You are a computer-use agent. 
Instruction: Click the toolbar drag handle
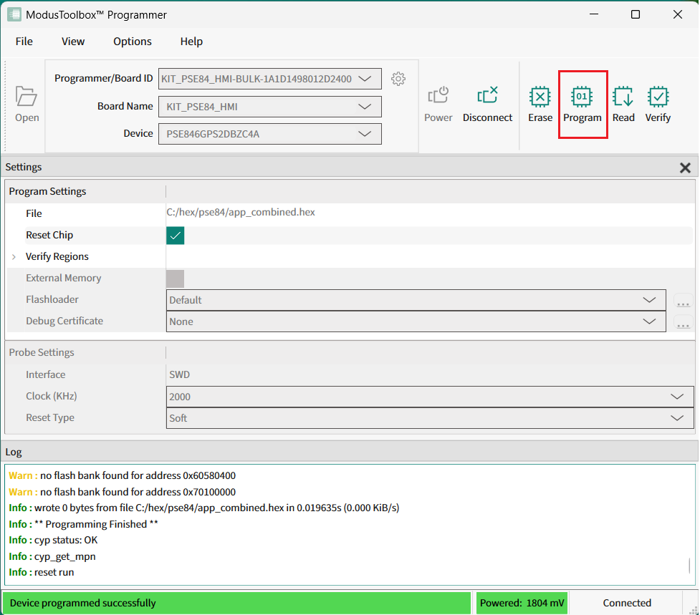coord(5,106)
